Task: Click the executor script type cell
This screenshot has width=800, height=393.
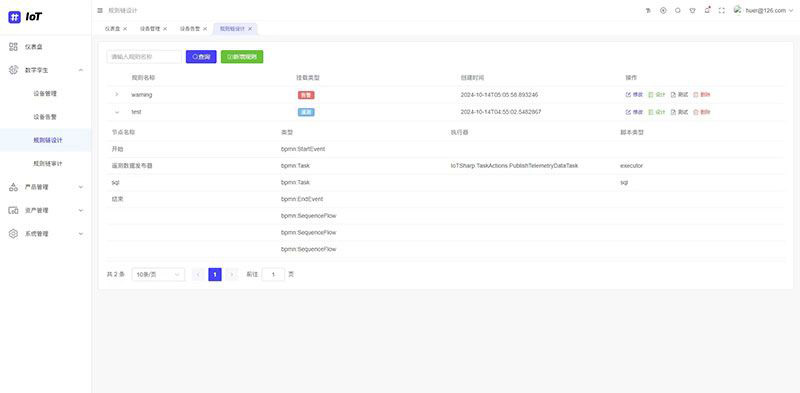Action: tap(632, 166)
